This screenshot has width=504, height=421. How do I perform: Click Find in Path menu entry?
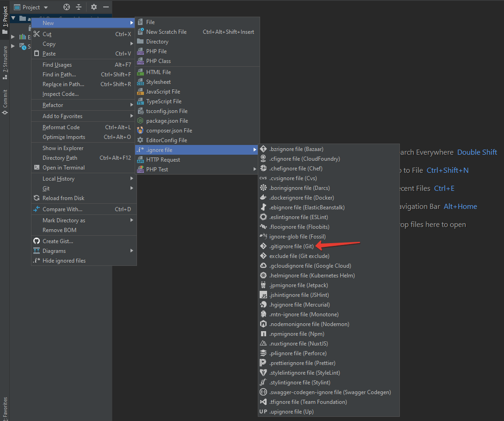click(59, 75)
